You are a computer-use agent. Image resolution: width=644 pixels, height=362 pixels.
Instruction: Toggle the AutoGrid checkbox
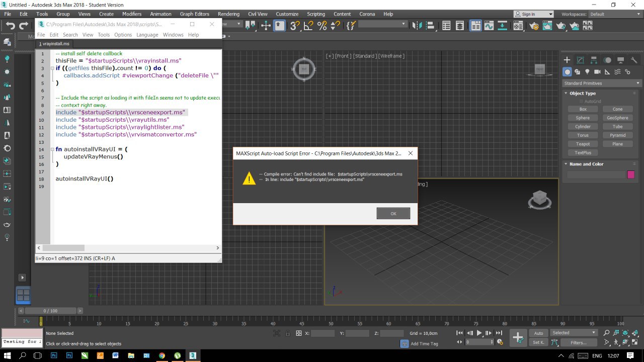pos(582,102)
